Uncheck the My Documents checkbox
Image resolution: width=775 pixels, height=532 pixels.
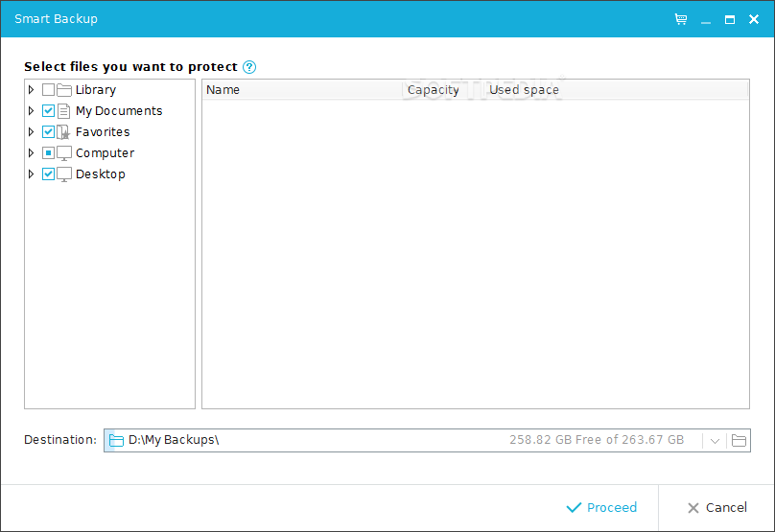pos(48,111)
